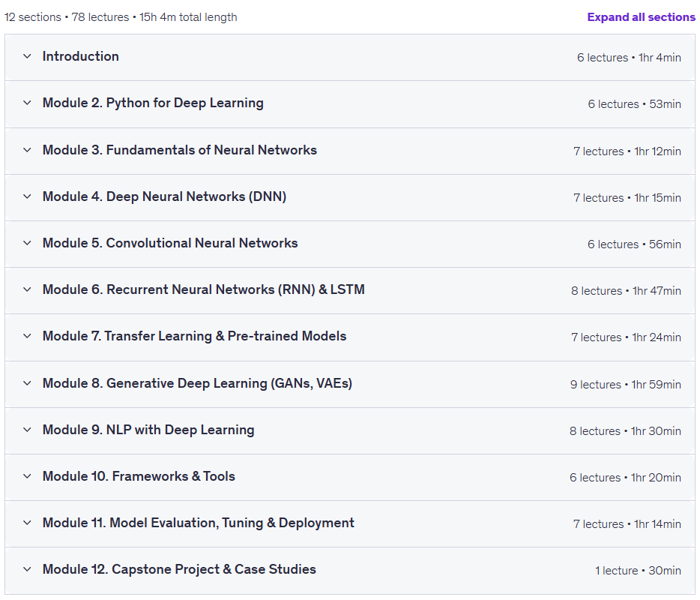Viewport: 700px width, 600px height.
Task: Click '6 lectures • 1hr 4min' in Introduction row
Action: point(629,58)
